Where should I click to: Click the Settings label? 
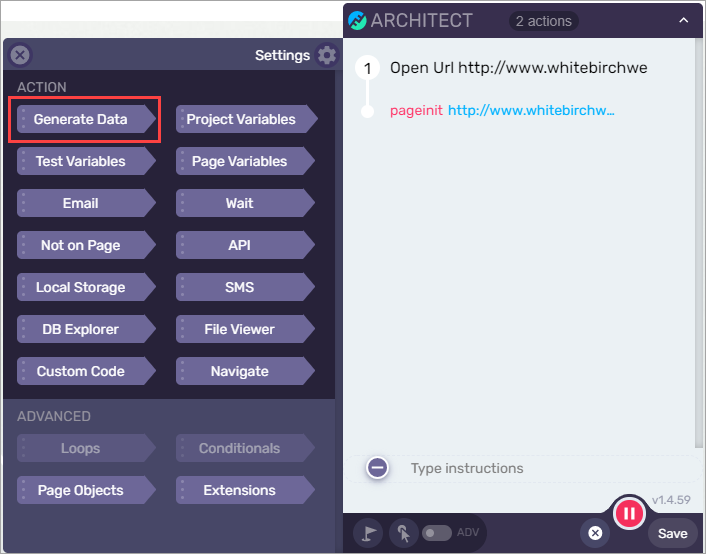pyautogui.click(x=282, y=55)
